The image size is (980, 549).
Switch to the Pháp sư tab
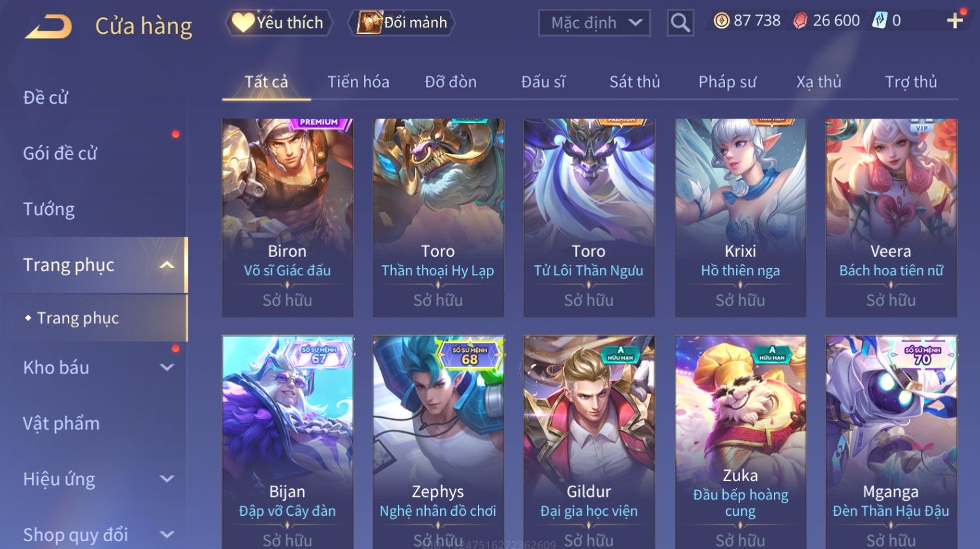point(727,82)
